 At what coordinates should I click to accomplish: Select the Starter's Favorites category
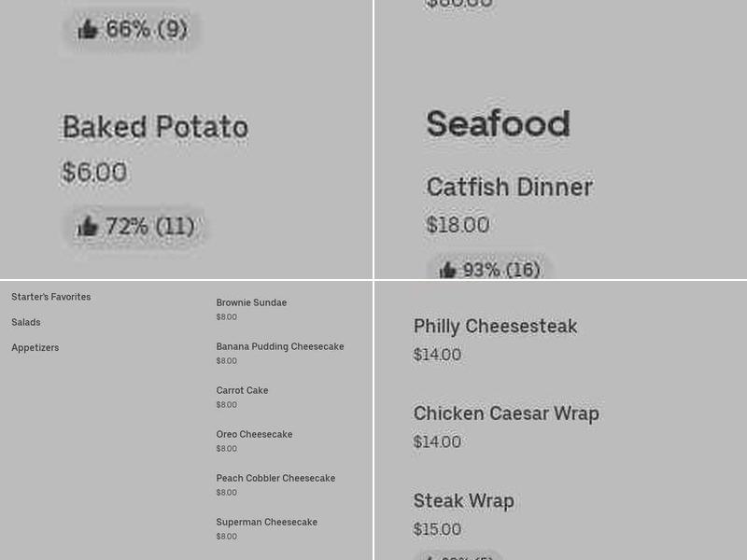click(50, 297)
